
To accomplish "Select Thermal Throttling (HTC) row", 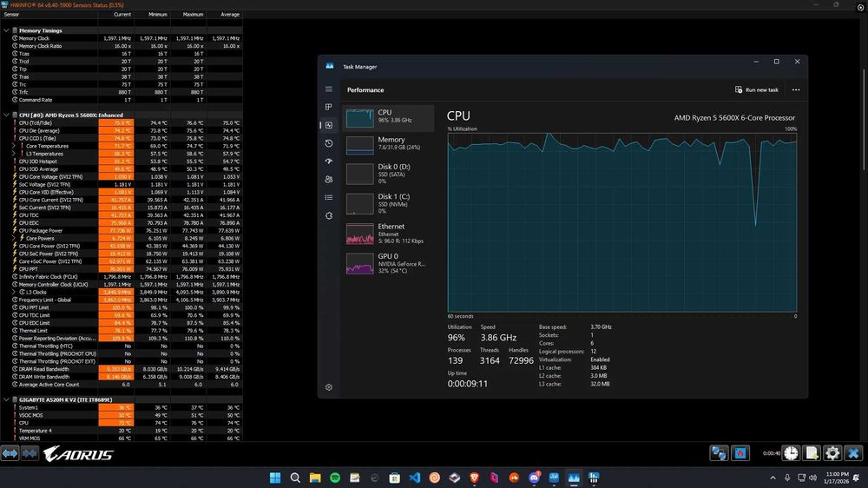I will (122, 346).
